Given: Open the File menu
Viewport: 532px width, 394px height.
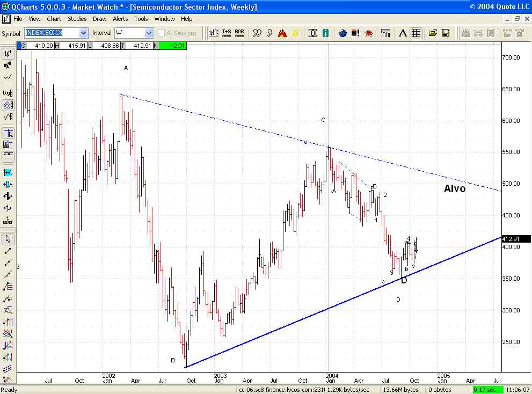Looking at the screenshot, I should (x=18, y=19).
